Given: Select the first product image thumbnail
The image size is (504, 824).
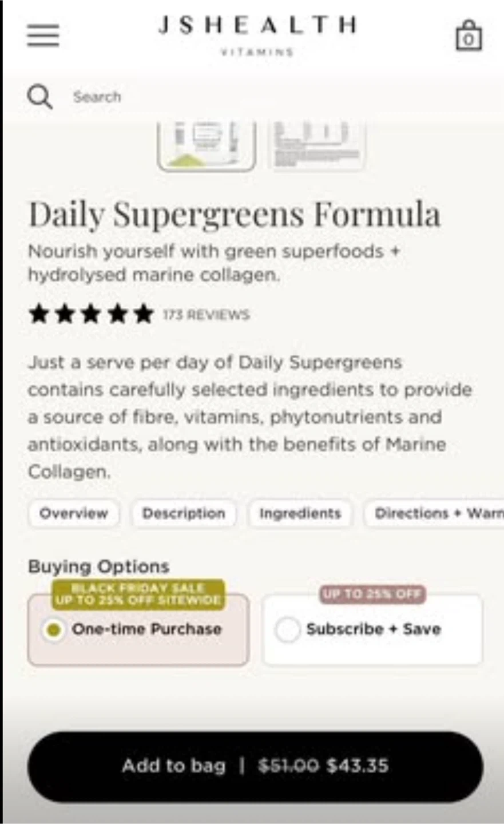Looking at the screenshot, I should 207,146.
